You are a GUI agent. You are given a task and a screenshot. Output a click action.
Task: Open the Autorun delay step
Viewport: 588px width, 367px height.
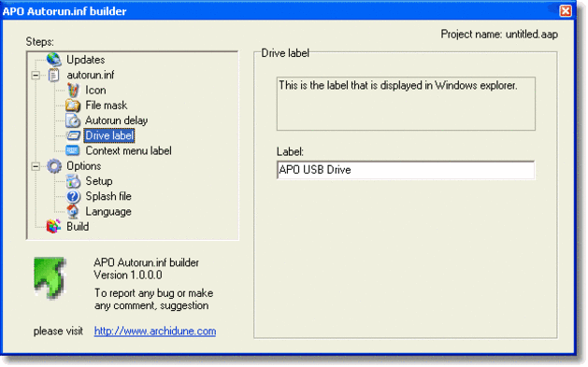click(116, 120)
